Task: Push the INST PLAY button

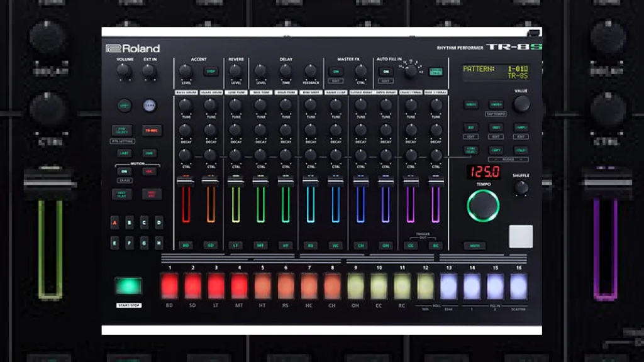Action: 122,194
